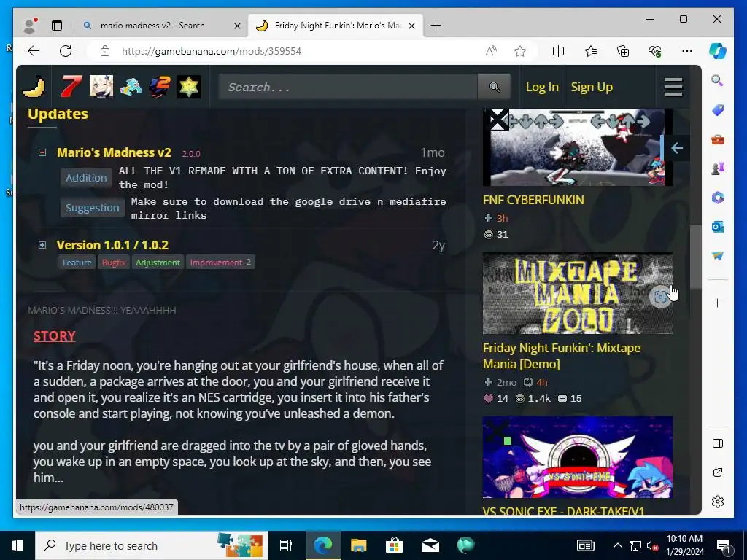
Task: Open the Favorites list button
Action: tap(591, 51)
